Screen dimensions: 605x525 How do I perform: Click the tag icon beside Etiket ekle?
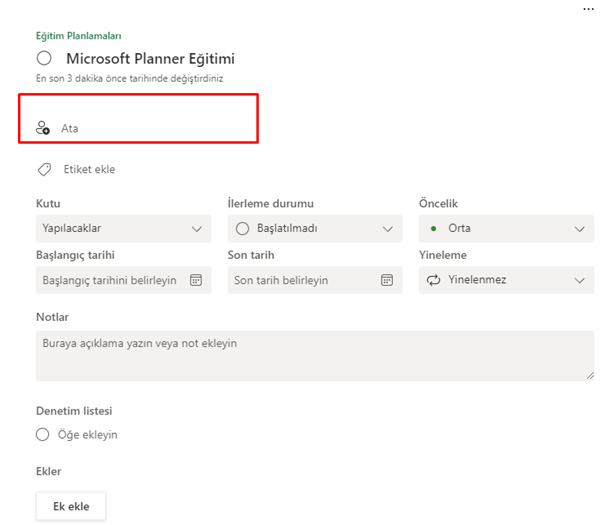click(x=44, y=169)
